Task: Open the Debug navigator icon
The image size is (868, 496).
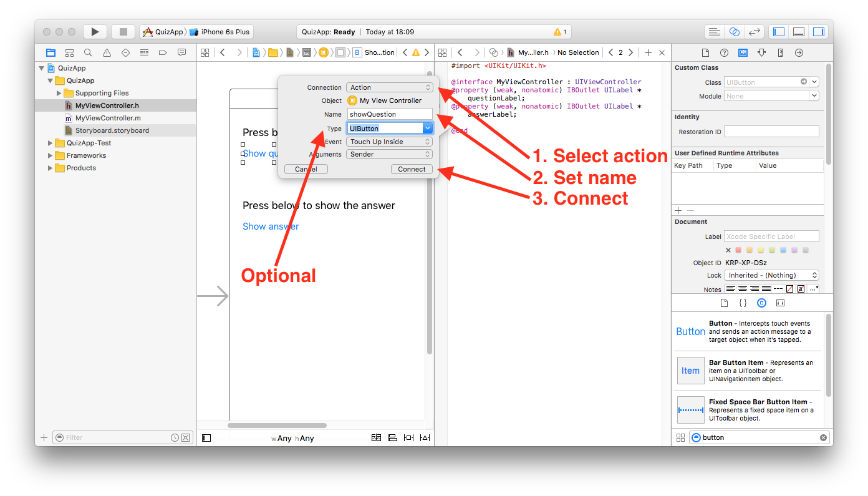Action: point(144,52)
